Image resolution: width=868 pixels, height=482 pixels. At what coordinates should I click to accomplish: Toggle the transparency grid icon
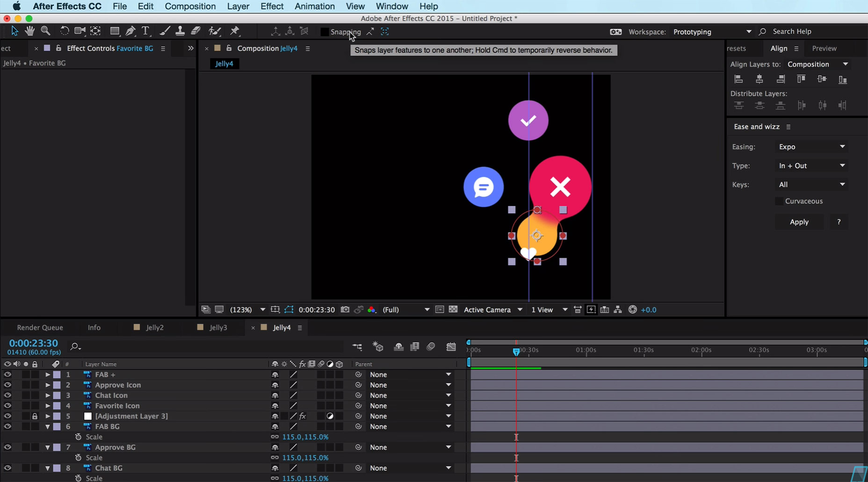point(453,310)
